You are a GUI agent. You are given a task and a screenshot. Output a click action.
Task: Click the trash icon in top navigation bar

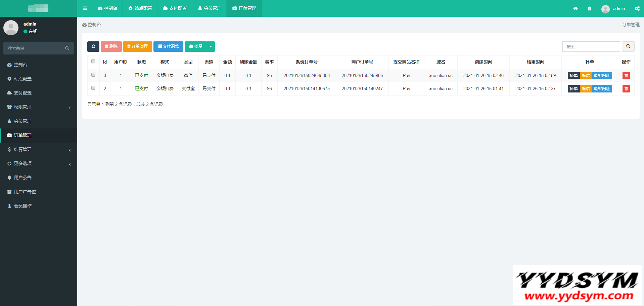tap(589, 8)
